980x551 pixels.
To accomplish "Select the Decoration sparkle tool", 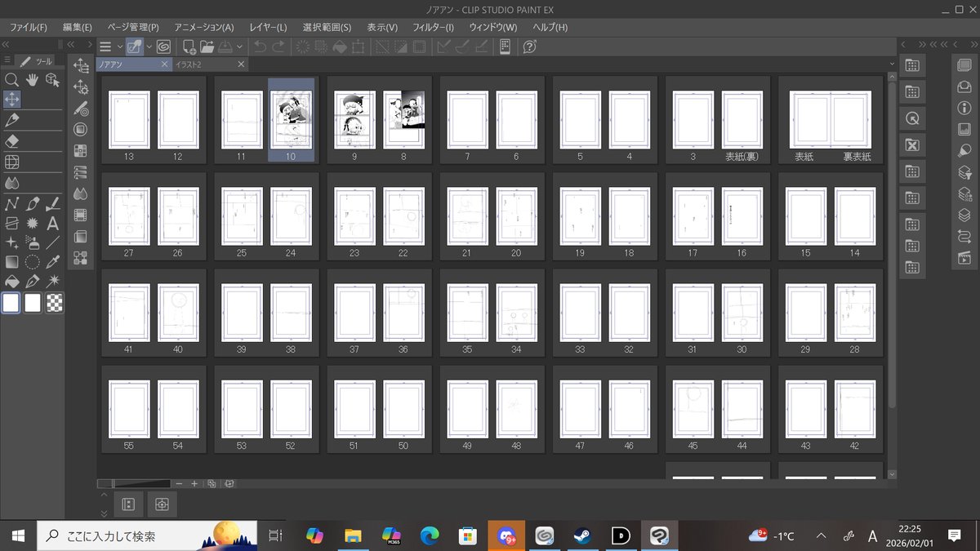I will point(11,242).
